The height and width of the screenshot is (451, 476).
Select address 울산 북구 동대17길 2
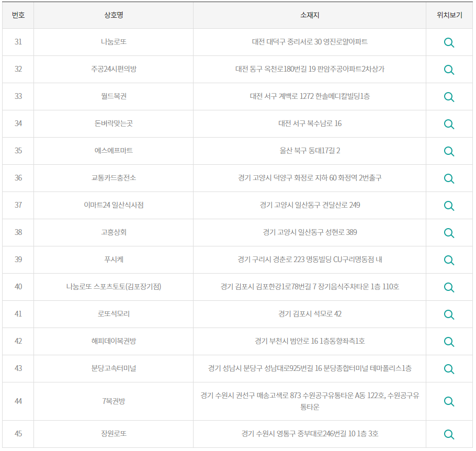point(310,151)
